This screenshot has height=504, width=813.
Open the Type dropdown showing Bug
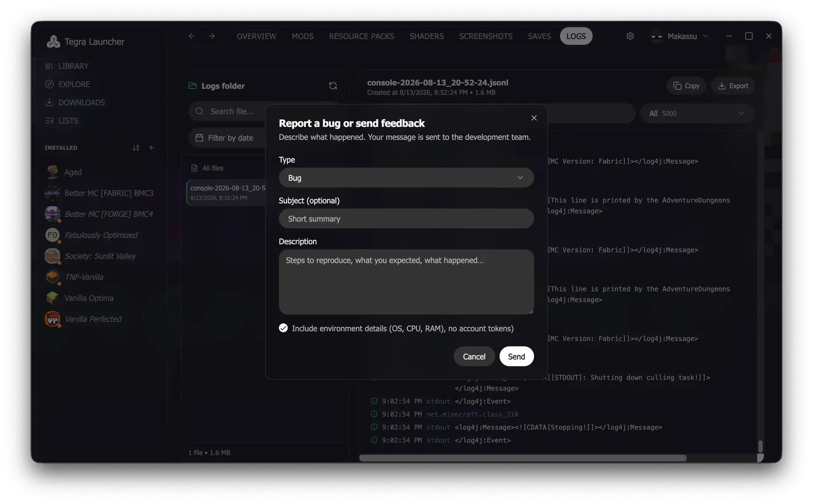tap(406, 178)
